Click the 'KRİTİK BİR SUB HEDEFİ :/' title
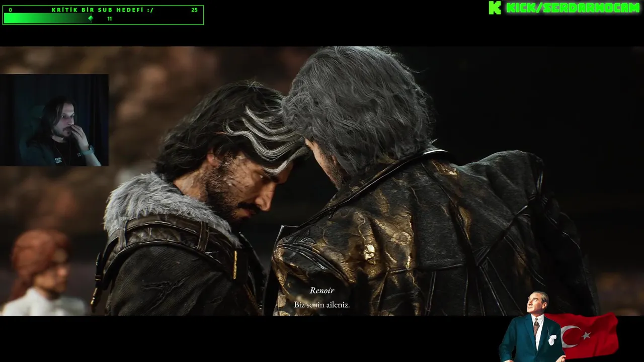The image size is (644, 362). 103,10
